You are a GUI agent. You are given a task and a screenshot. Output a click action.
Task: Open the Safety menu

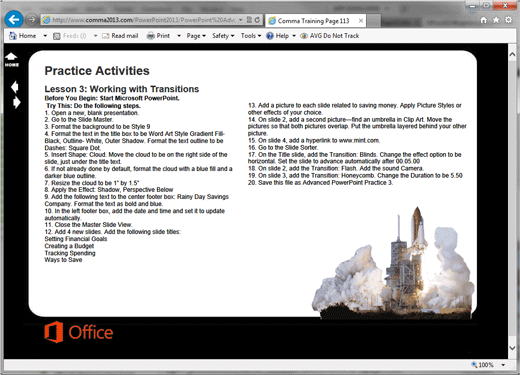coord(223,36)
